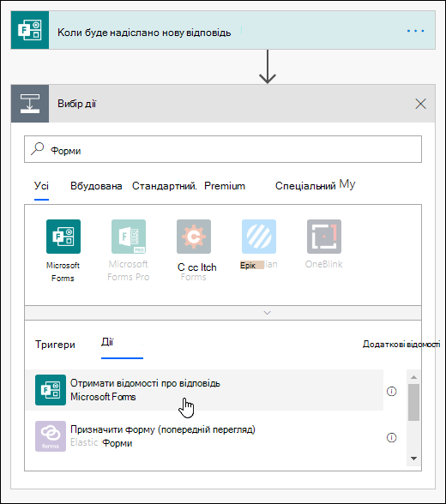The height and width of the screenshot is (504, 446).
Task: Show info for 'Отримати відомості про відповідь'
Action: (x=391, y=391)
